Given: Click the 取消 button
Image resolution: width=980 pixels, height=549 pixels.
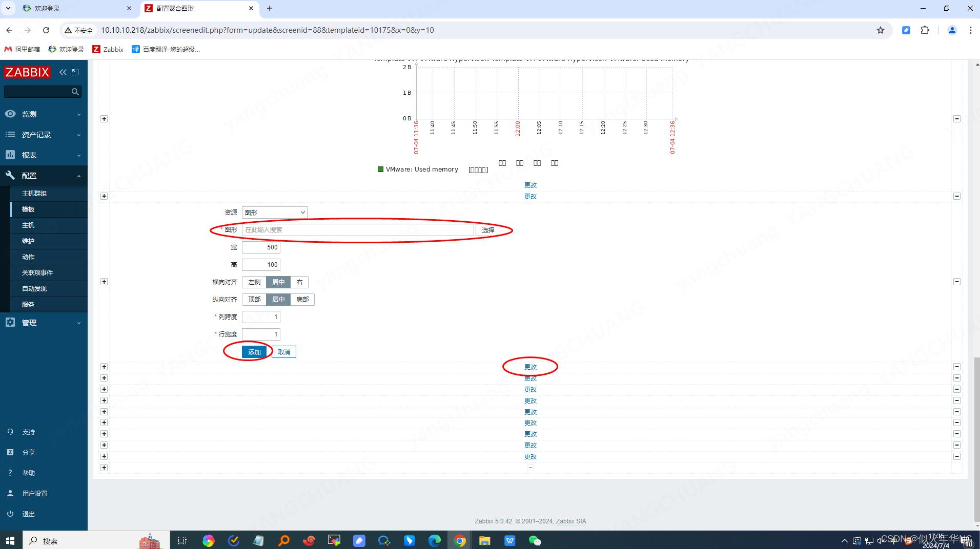Looking at the screenshot, I should (x=284, y=352).
